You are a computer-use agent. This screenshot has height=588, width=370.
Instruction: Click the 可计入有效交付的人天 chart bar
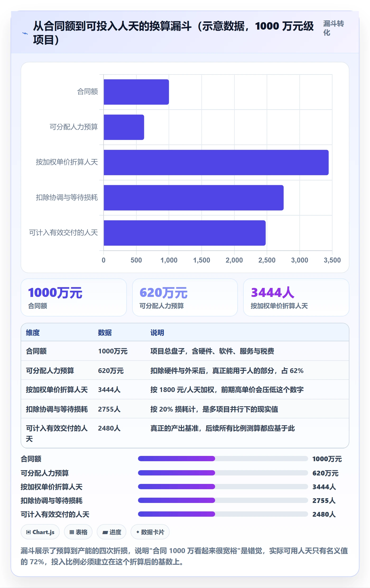click(x=184, y=233)
